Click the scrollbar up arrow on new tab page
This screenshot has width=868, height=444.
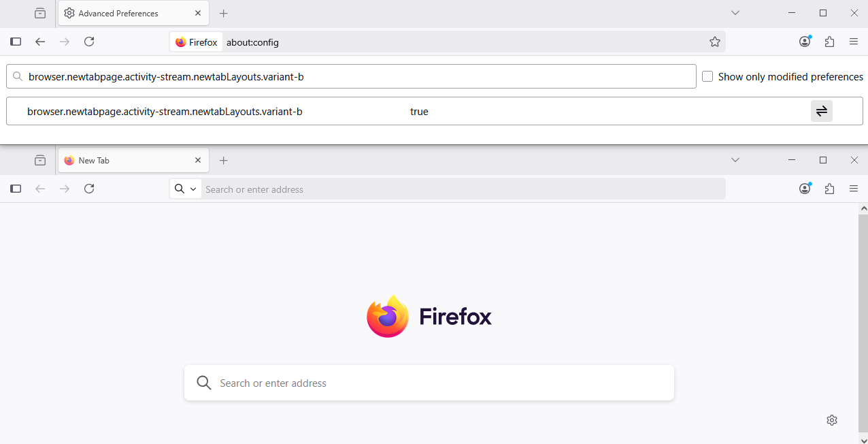tap(863, 208)
